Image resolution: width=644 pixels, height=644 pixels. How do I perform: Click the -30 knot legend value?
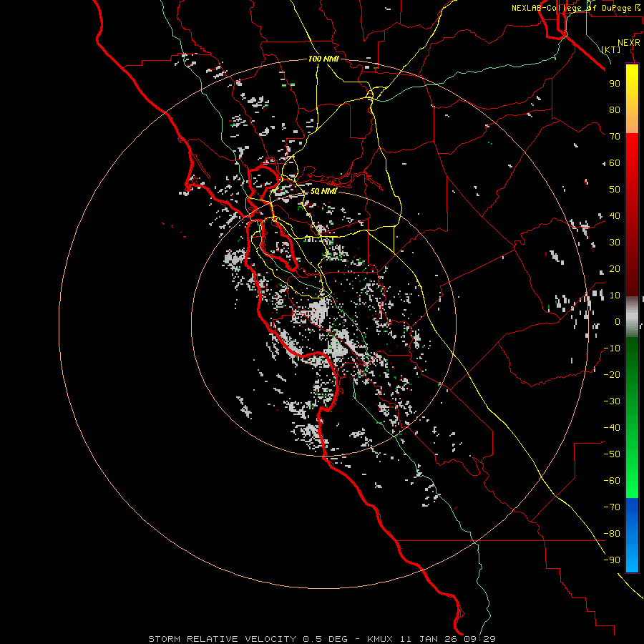coord(612,401)
